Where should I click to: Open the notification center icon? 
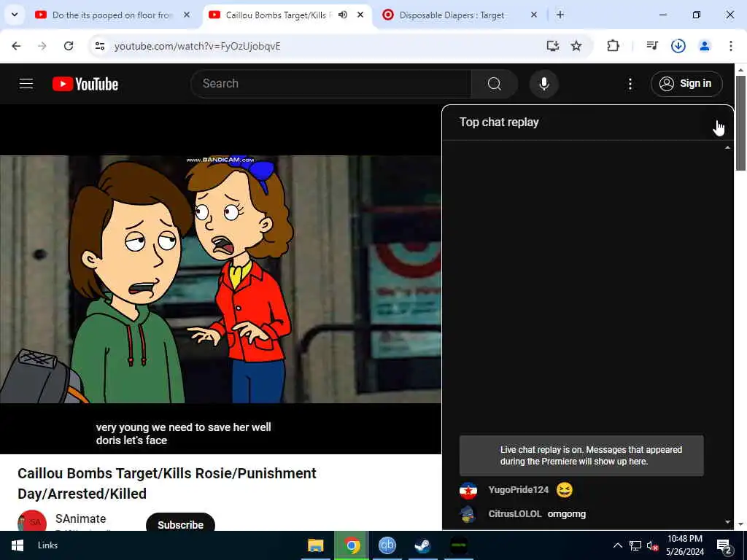(x=724, y=546)
